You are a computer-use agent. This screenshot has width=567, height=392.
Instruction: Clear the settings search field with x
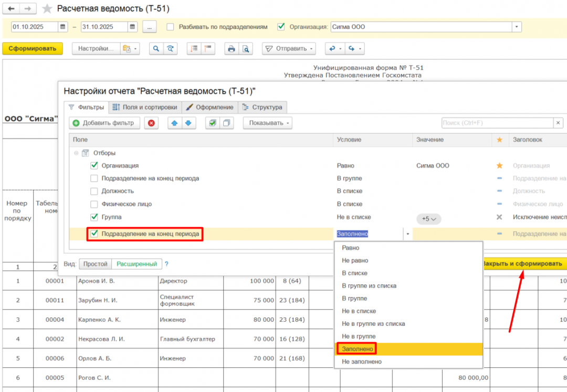click(558, 123)
